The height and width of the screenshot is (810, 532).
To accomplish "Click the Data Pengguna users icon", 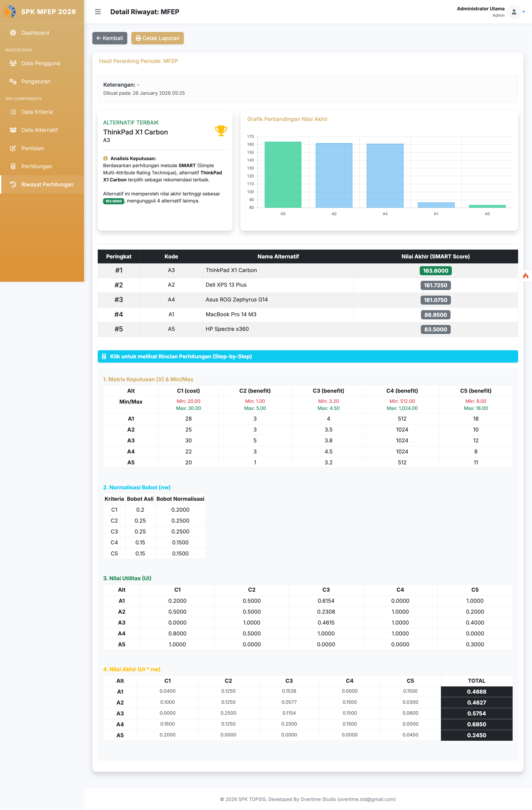I will [13, 63].
